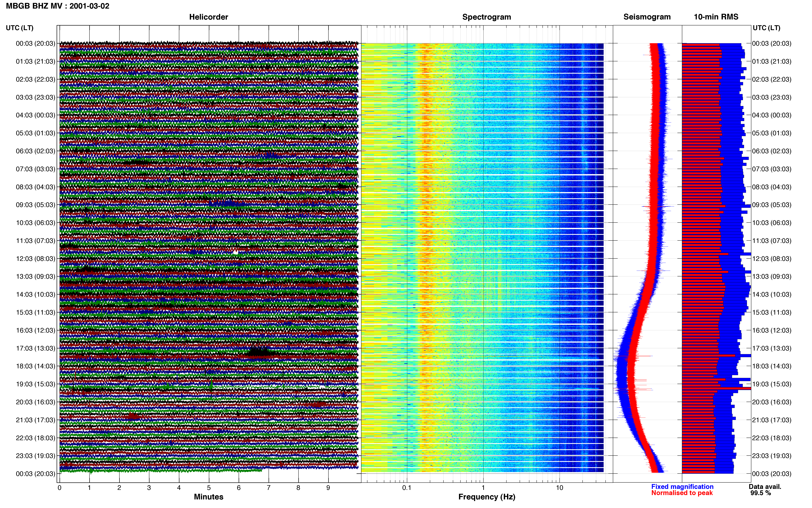Click the 'Fixed magnification' legend text
The height and width of the screenshot is (508, 812).
682,486
